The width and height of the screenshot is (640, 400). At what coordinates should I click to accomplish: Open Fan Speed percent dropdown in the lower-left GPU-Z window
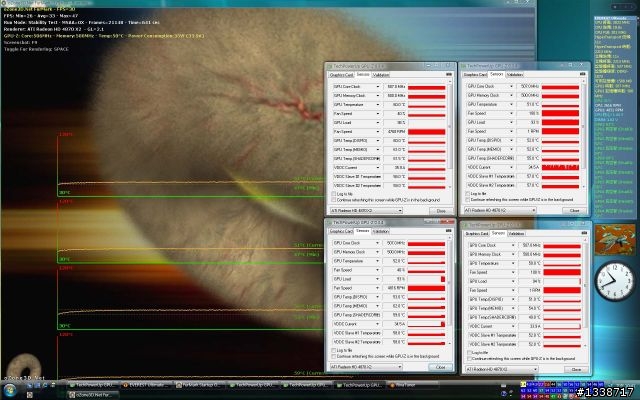click(378, 270)
